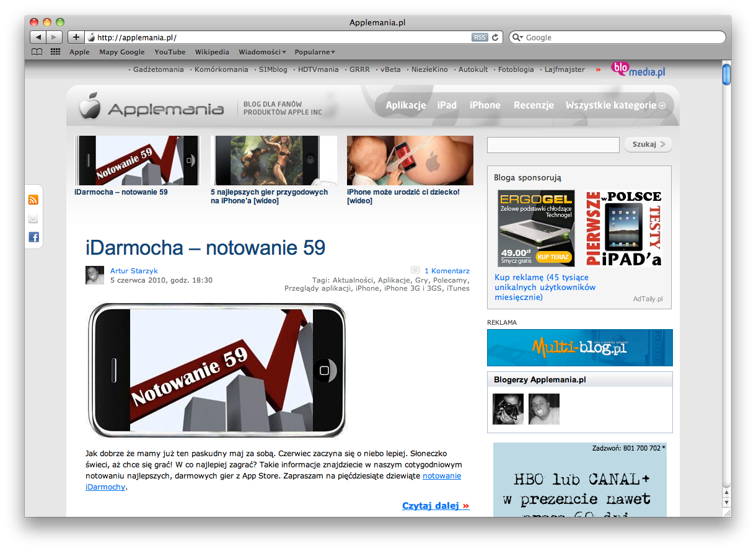This screenshot has width=756, height=551.
Task: Open the Gadżetomania network link
Action: tap(159, 69)
